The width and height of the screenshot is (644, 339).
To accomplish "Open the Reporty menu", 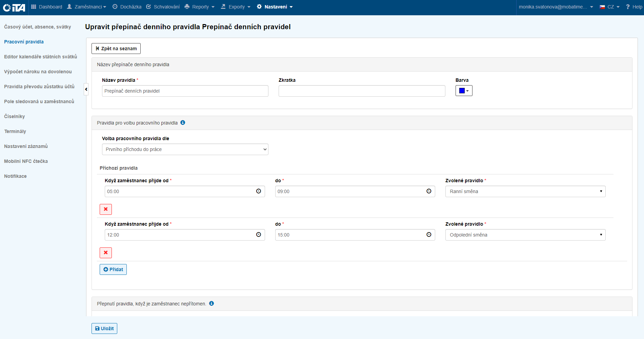I will click(x=200, y=7).
